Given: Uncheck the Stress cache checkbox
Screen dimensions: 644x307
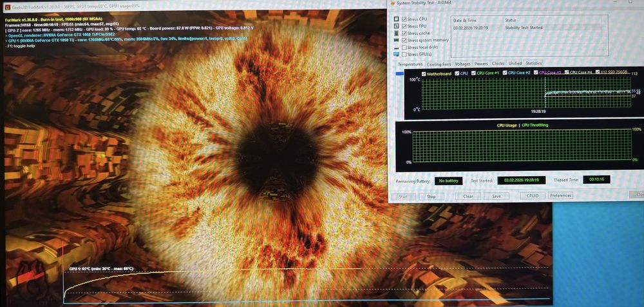Looking at the screenshot, I should [x=404, y=33].
